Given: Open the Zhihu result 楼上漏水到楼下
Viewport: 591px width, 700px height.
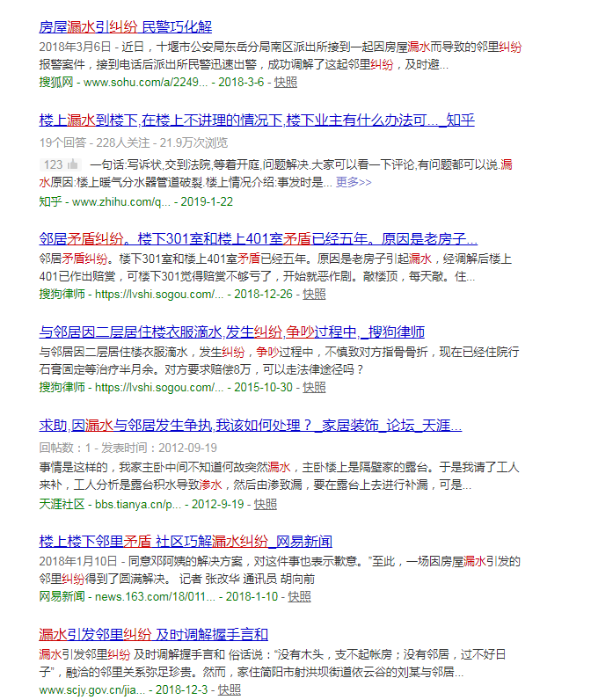Looking at the screenshot, I should (257, 120).
